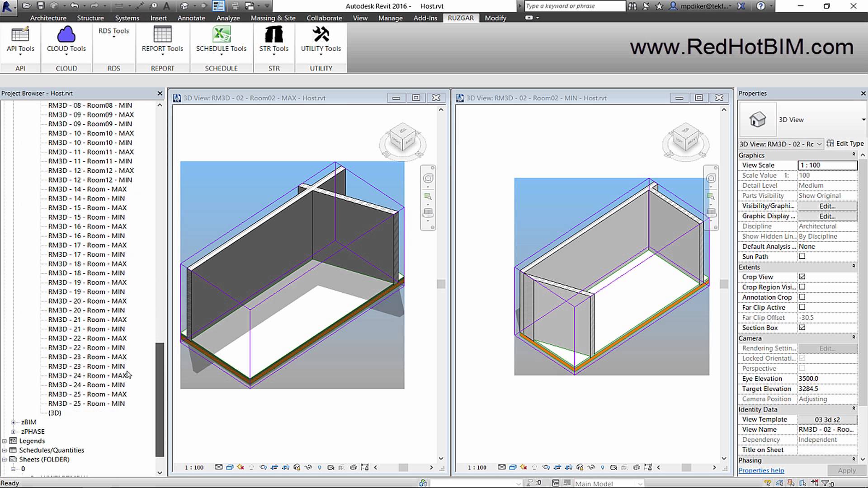Viewport: 868px width, 488px height.
Task: Click Visual Style icon in MIN view control bar
Action: click(x=513, y=467)
